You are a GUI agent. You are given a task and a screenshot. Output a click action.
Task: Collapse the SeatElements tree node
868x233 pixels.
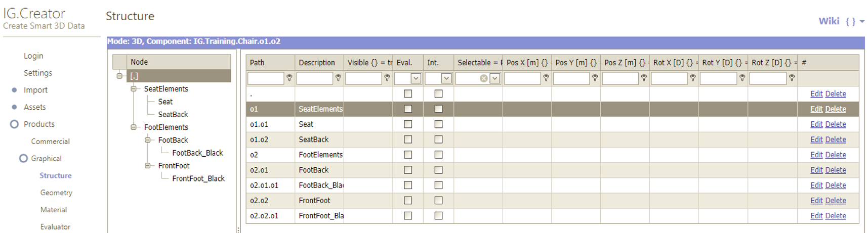point(134,89)
